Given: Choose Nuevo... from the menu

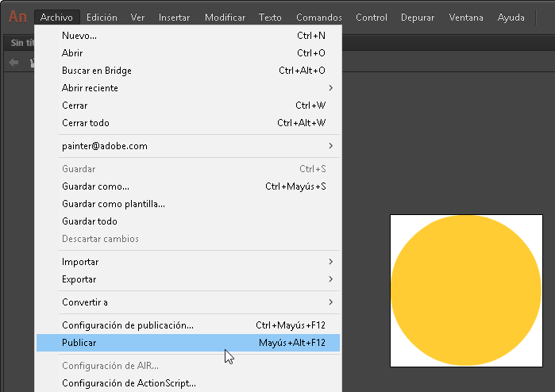Looking at the screenshot, I should click(x=188, y=36).
